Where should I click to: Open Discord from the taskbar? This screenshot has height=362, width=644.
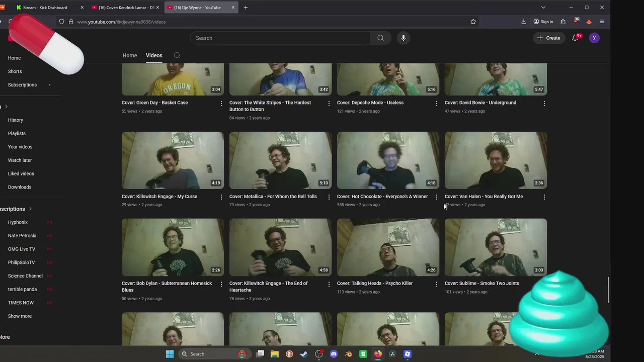(334, 354)
